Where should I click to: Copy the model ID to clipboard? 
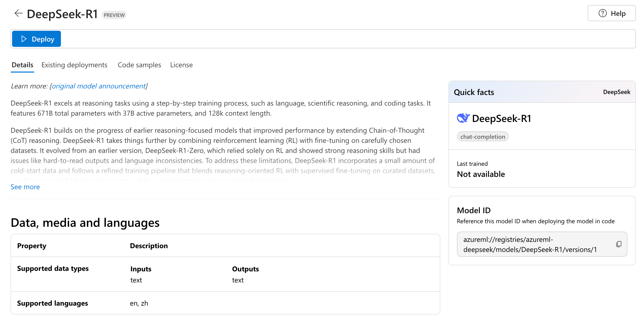(x=619, y=244)
